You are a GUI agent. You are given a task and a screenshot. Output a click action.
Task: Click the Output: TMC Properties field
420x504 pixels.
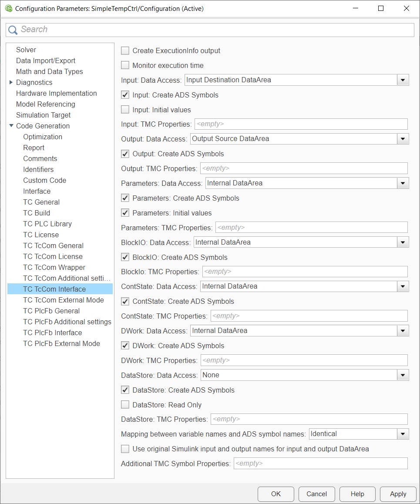[x=304, y=168]
